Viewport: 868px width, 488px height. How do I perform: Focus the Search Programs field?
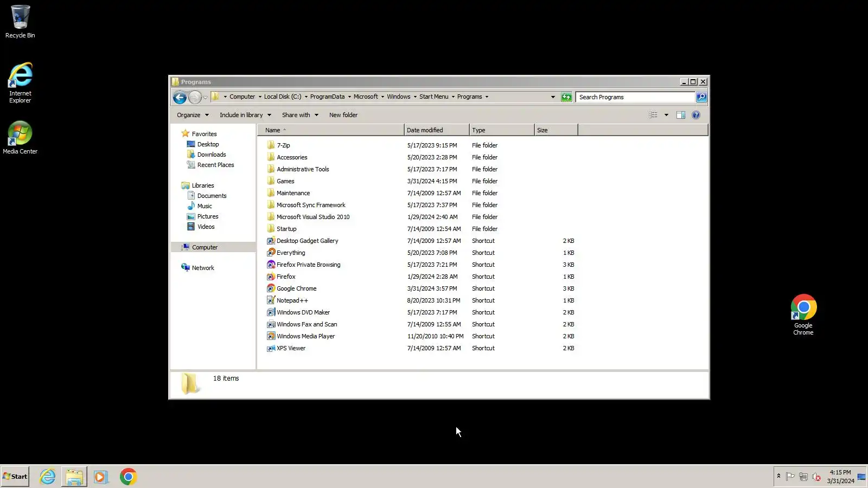pos(635,97)
